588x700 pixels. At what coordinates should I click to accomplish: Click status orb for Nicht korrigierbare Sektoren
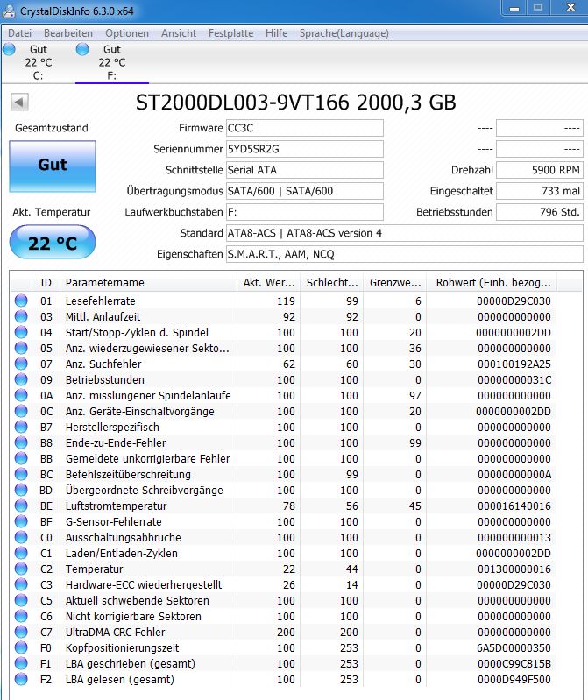pos(21,616)
